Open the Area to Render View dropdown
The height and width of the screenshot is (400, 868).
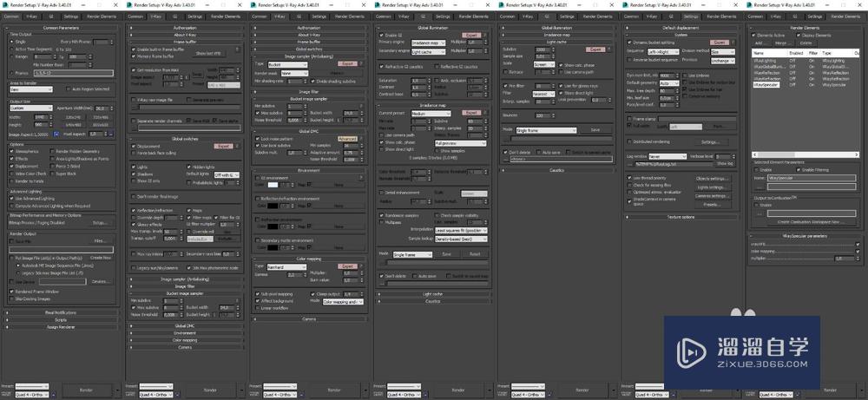tap(31, 89)
